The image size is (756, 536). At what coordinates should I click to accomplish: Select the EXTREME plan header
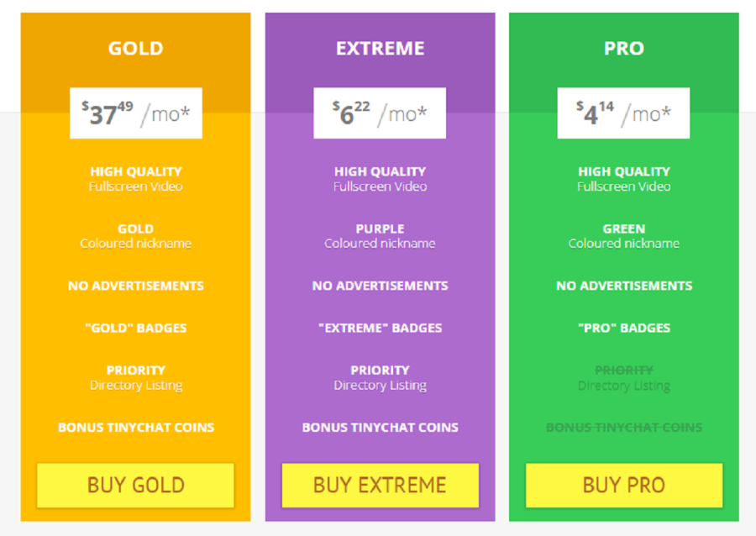[x=380, y=49]
